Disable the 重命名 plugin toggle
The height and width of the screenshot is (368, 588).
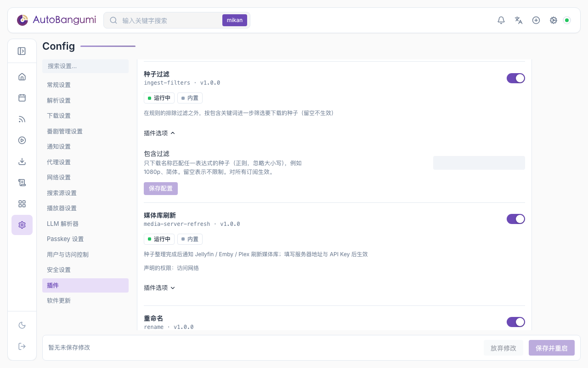point(516,322)
